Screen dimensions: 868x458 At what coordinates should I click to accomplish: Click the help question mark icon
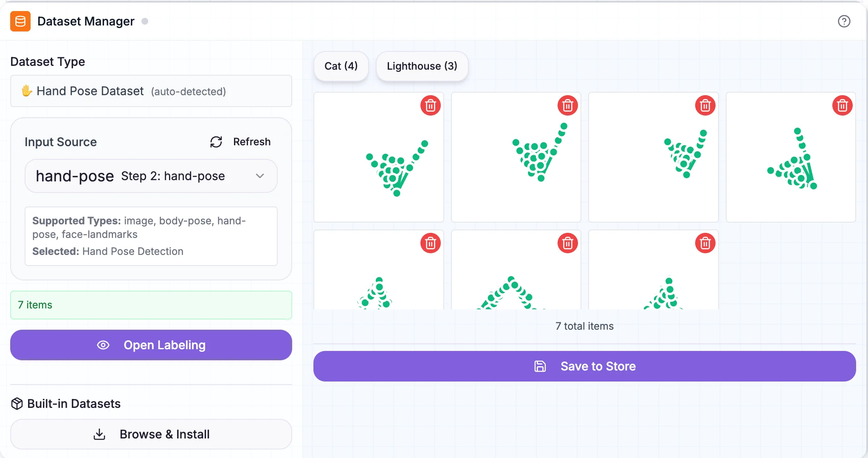point(844,21)
